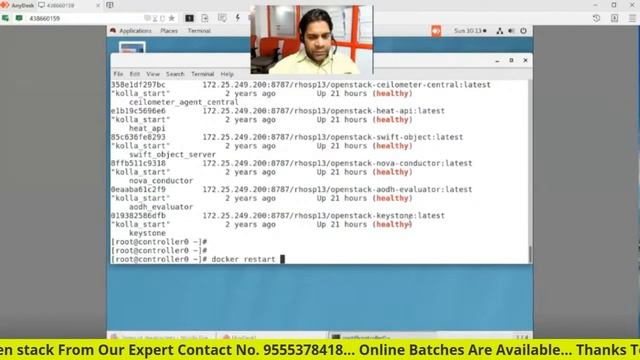
Task: Open the Terminal menu in terminal menubar
Action: point(202,74)
